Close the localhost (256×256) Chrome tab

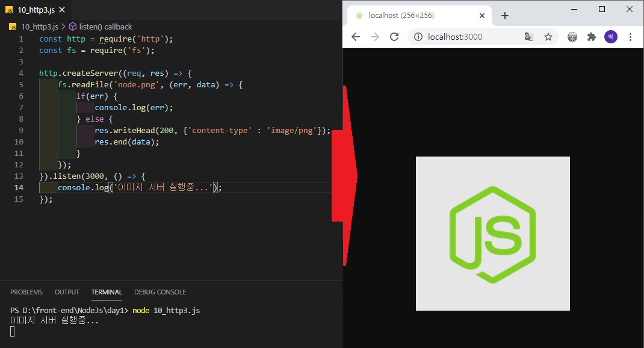coord(482,16)
